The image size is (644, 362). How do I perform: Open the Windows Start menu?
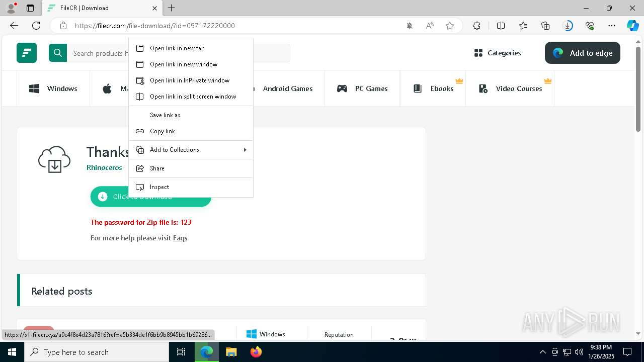(12, 352)
